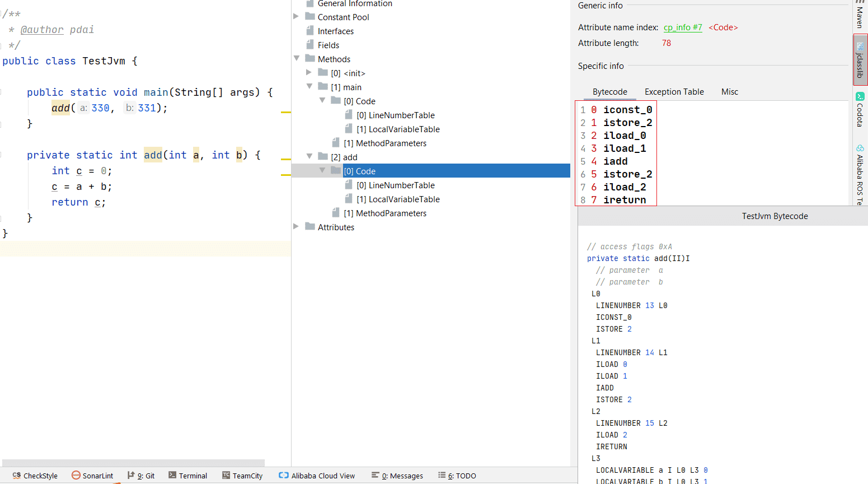Click the Git tool window icon
Image resolution: width=868 pixels, height=484 pixels.
click(131, 476)
